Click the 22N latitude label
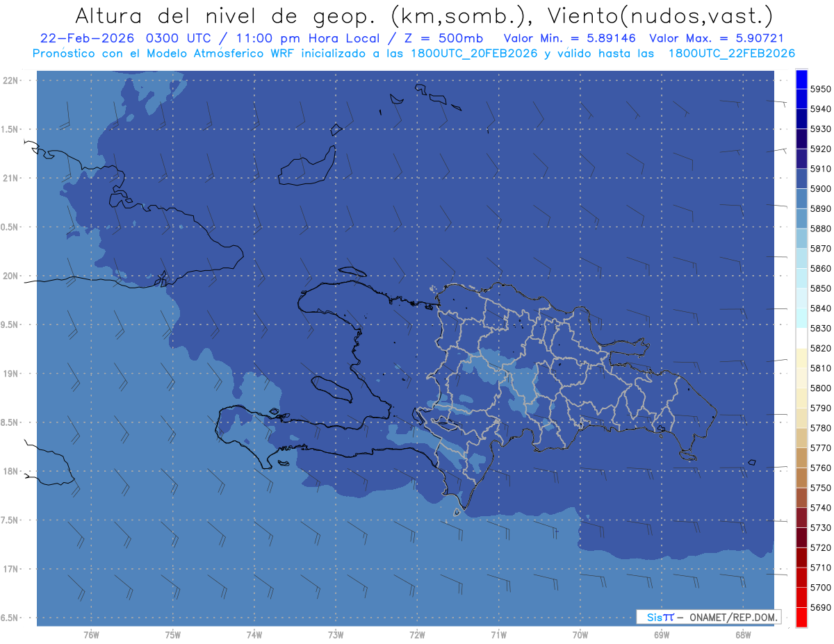This screenshot has height=644, width=834. 11,81
